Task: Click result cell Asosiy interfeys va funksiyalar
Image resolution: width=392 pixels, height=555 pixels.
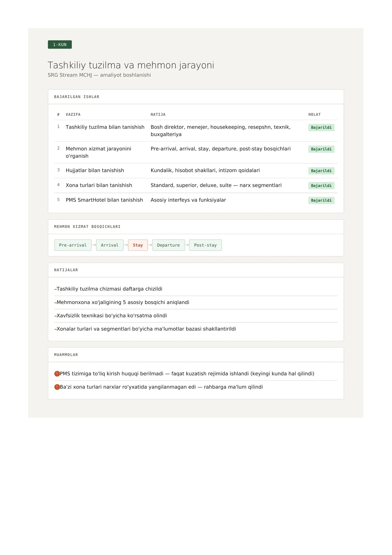Action: (x=188, y=200)
